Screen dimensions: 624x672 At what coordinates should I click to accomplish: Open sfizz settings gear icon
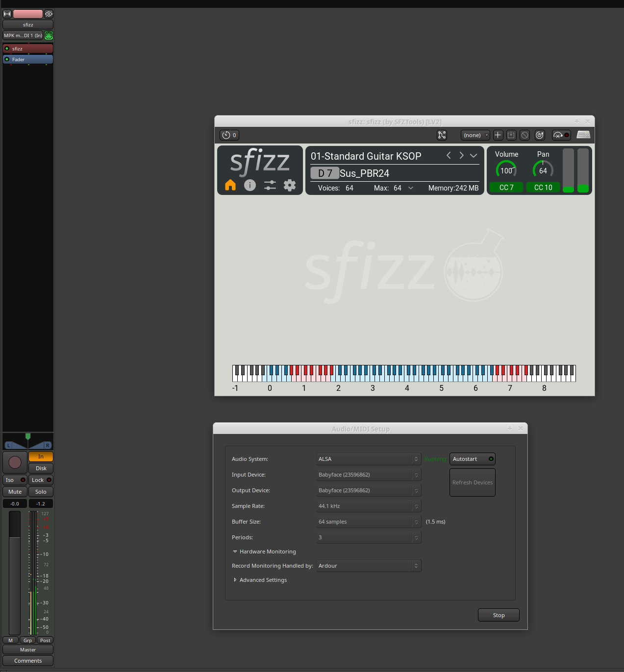click(x=290, y=185)
